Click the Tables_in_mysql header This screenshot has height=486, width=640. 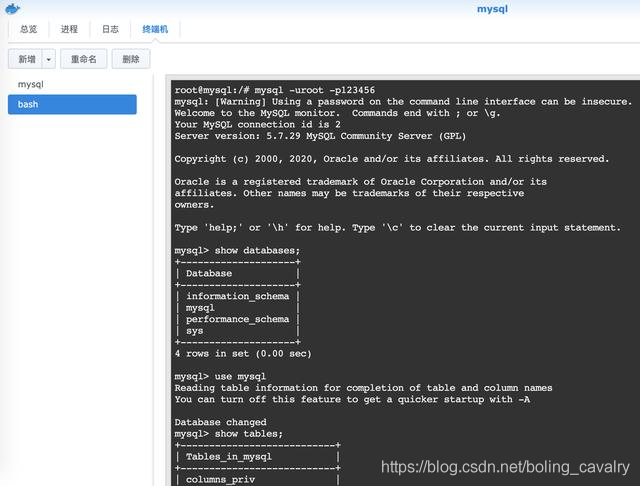click(229, 457)
